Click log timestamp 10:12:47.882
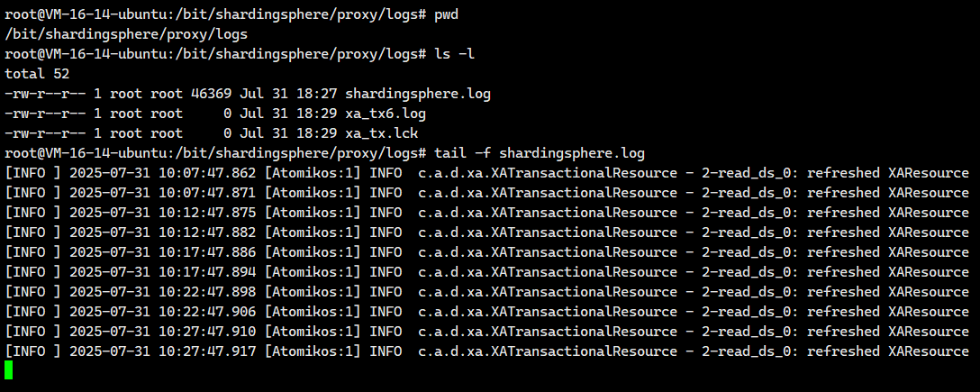This screenshot has height=392, width=980. [x=207, y=232]
